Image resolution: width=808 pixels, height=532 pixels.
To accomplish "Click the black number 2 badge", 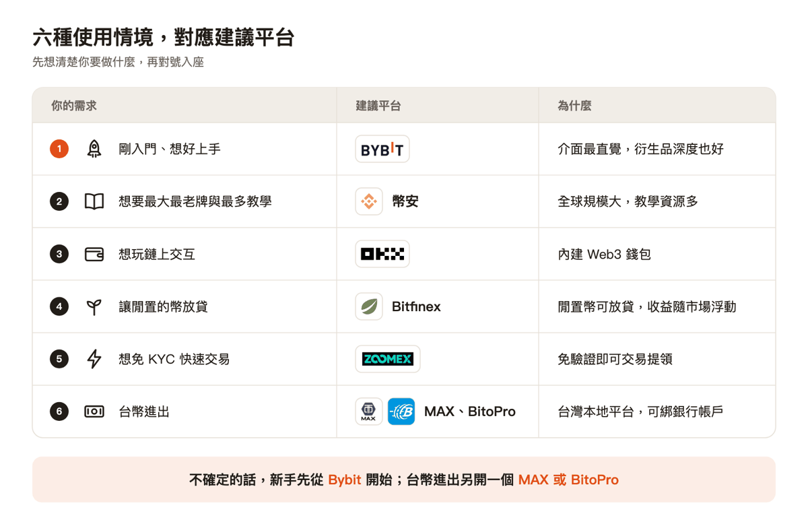I will [59, 201].
